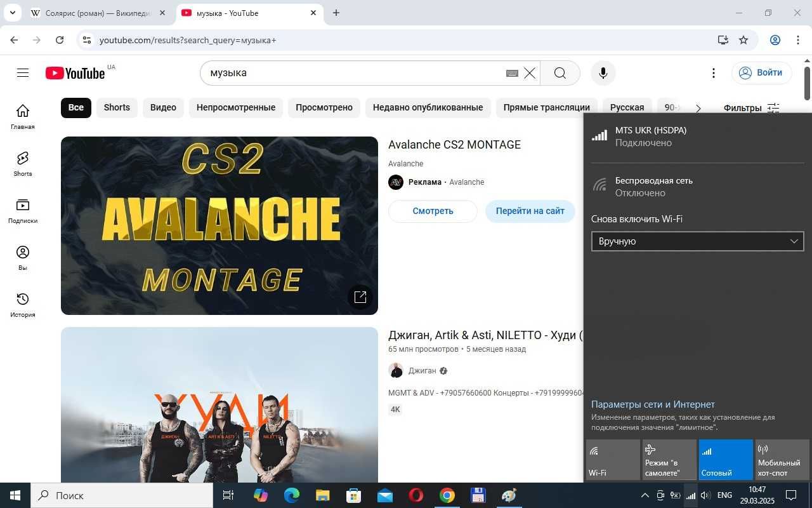
Task: Select the музыка - YouTube tab
Action: click(x=249, y=13)
